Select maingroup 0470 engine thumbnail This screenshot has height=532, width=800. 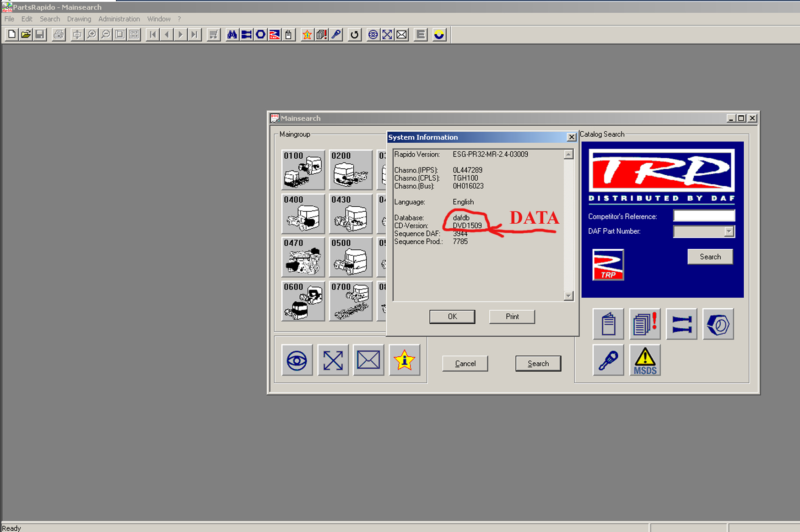303,257
